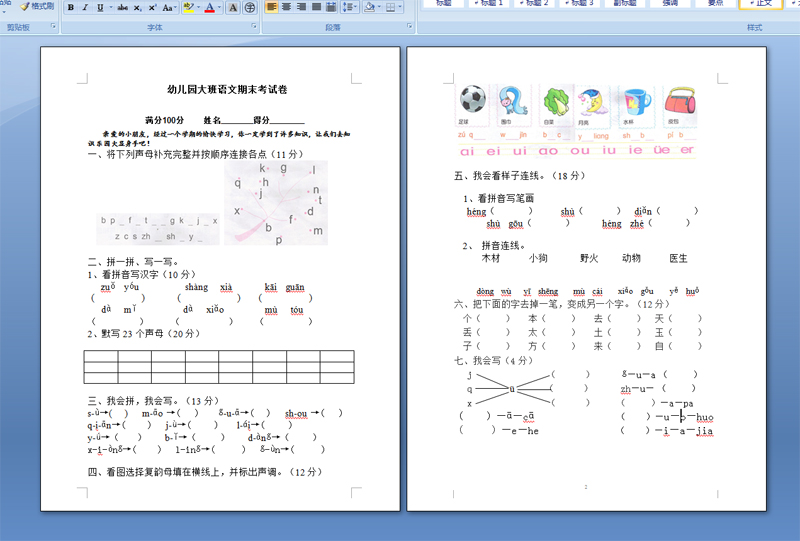The width and height of the screenshot is (800, 541).
Task: Click the water cup (水杯) picture
Action: 637,102
